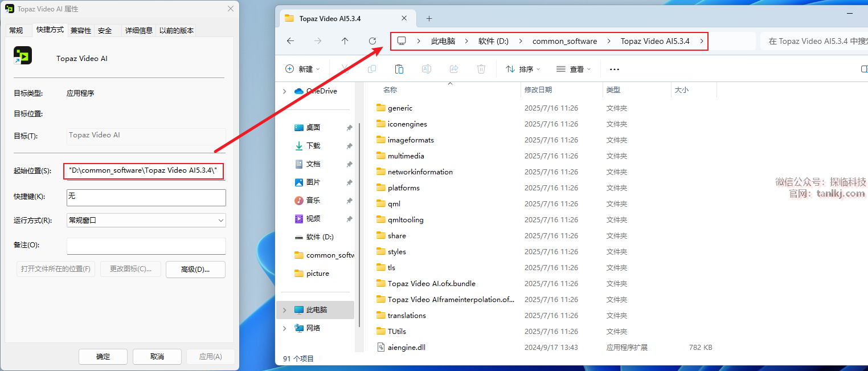The image size is (868, 371).
Task: Open the 排序 sort dropdown
Action: click(523, 69)
